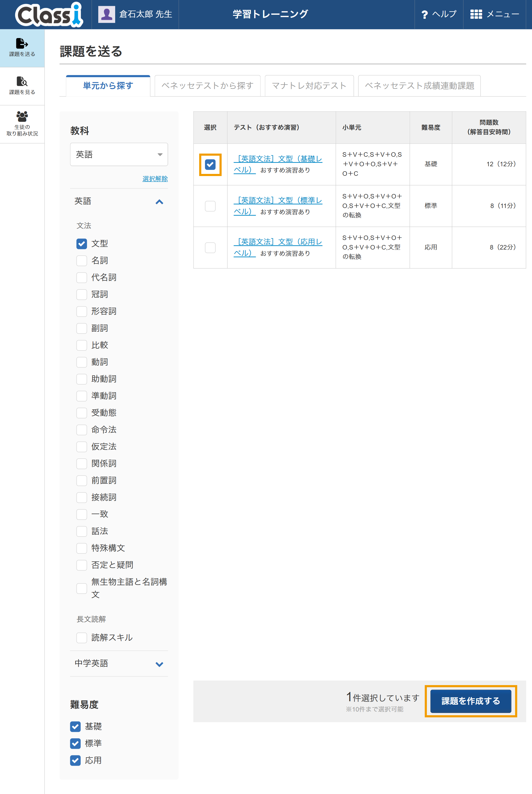Check the 仮定法 checkbox
This screenshot has height=794, width=532.
[81, 447]
